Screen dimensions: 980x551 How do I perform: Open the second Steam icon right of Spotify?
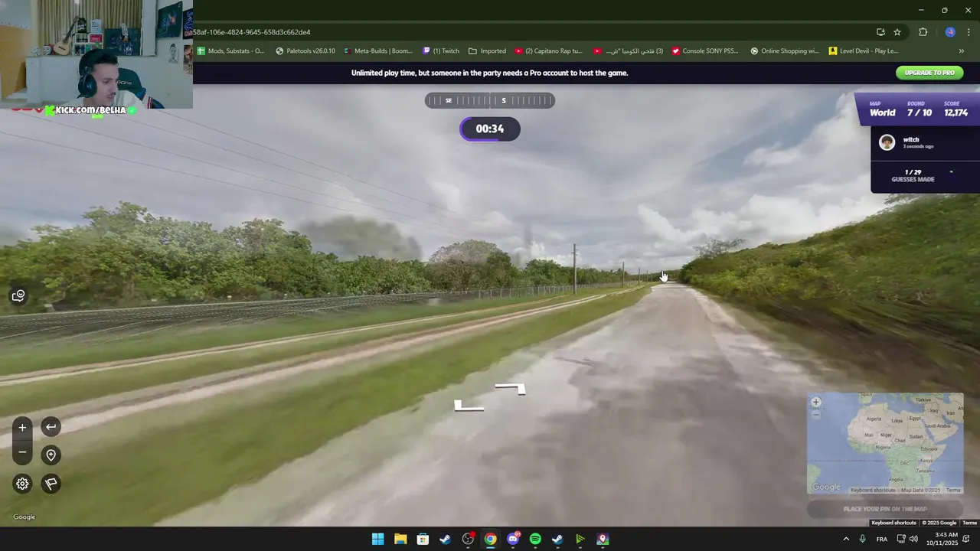coord(557,539)
